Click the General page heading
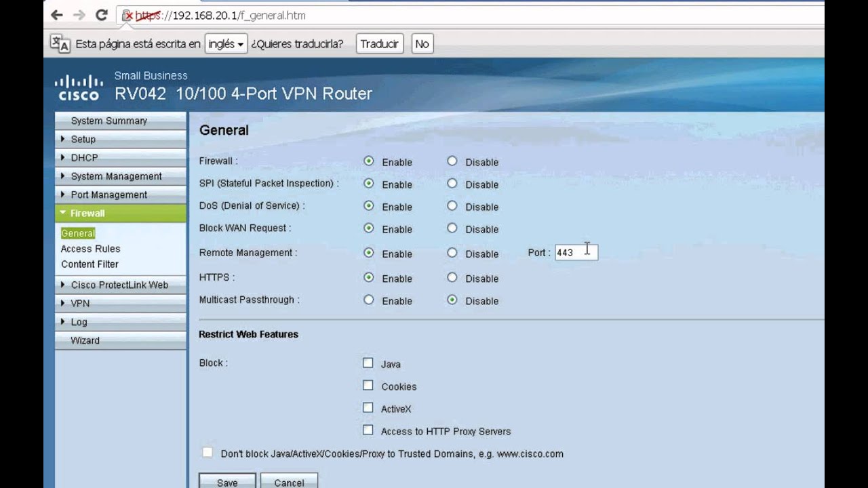The width and height of the screenshot is (868, 488). pyautogui.click(x=224, y=130)
